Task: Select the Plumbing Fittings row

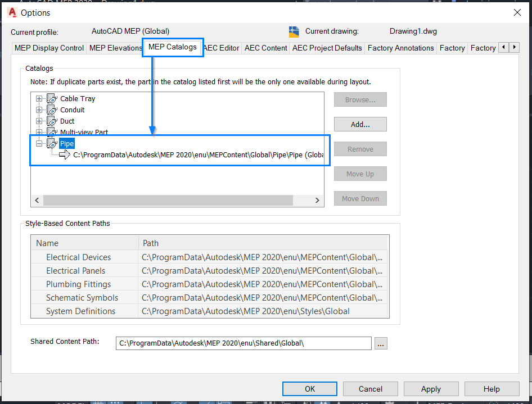Action: coord(210,284)
